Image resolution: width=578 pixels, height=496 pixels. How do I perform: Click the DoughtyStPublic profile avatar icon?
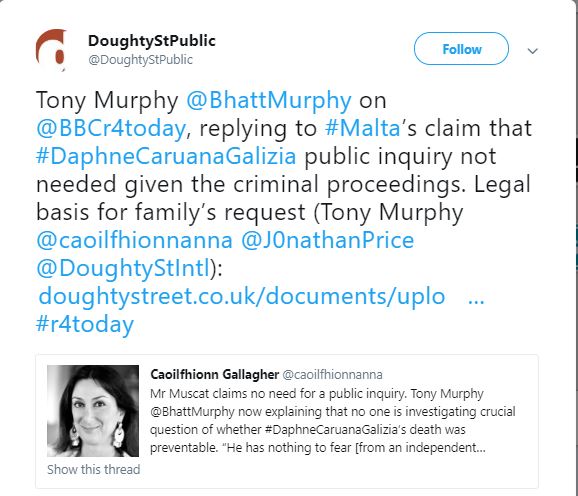pos(51,50)
